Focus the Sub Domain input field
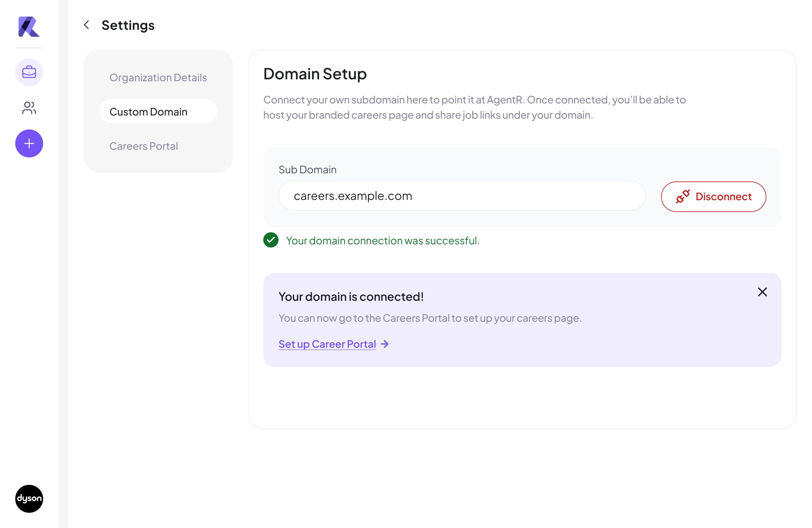 click(x=462, y=195)
